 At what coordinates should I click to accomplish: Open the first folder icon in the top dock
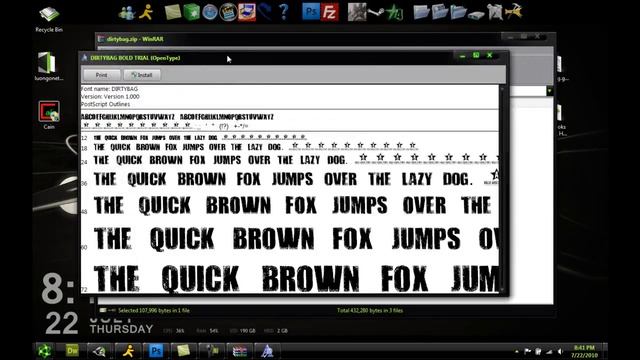[x=421, y=12]
